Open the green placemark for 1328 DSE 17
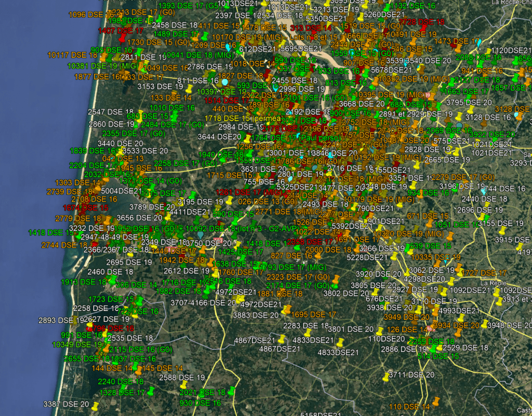 click(x=151, y=390)
